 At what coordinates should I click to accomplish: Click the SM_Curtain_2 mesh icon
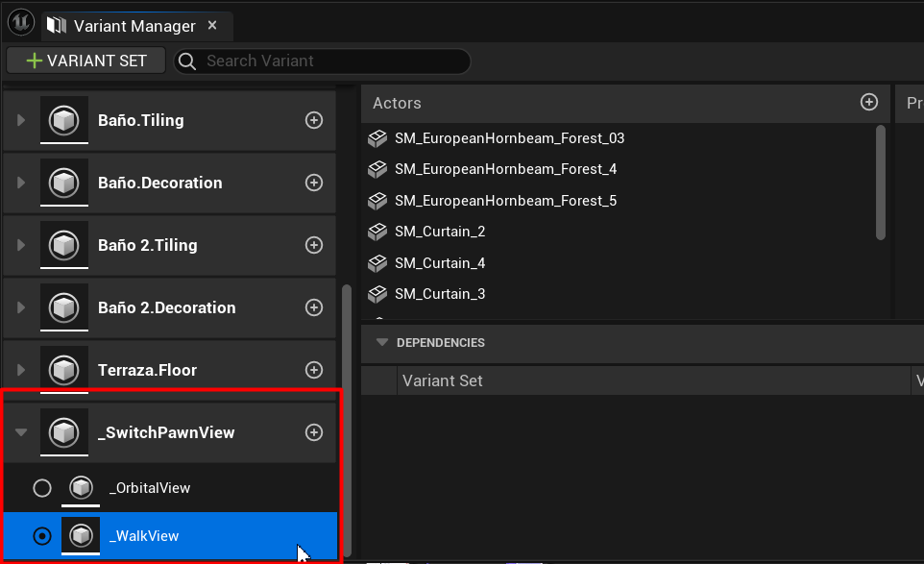(377, 232)
